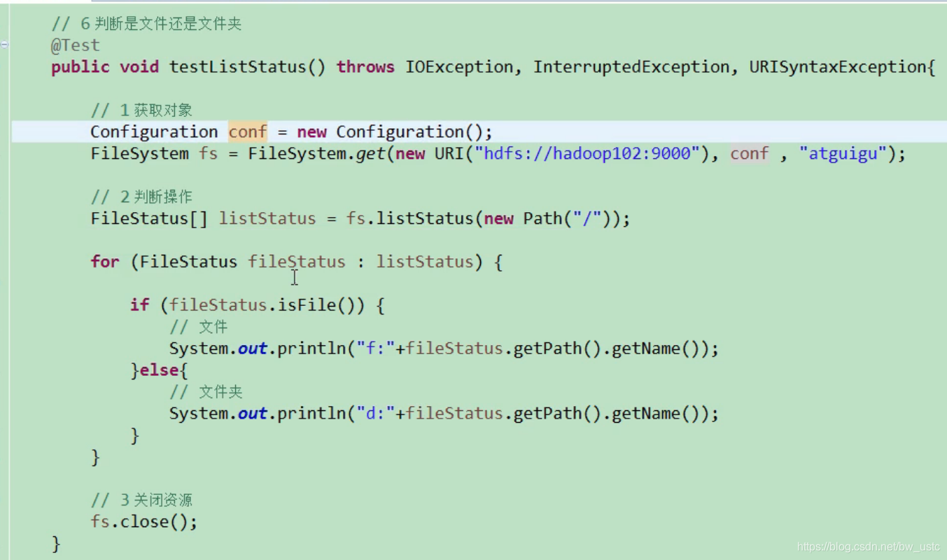Click conf argument in FileSystem.get call

(x=750, y=153)
